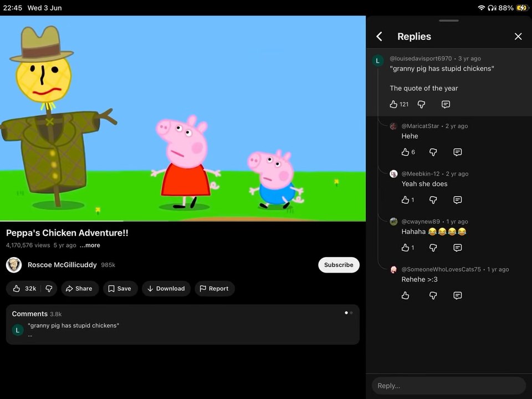Screen dimensions: 532x399
Task: Tap the @cwaynew89 username
Action: [x=421, y=222]
